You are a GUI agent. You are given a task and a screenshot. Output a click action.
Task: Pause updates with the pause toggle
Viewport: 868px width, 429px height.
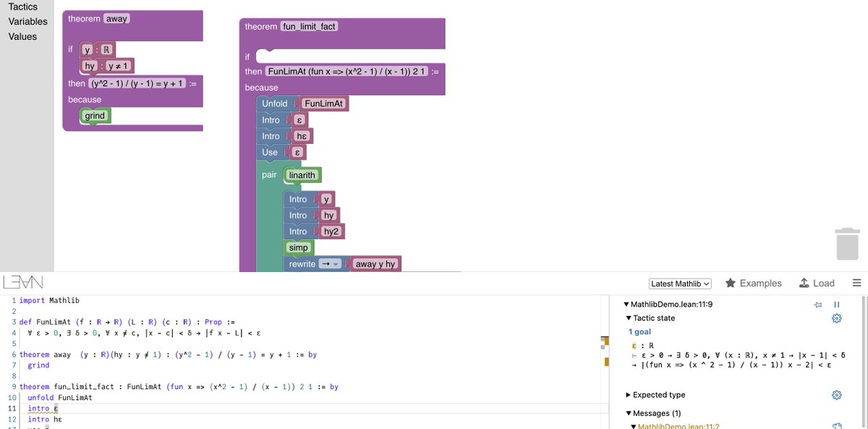tap(835, 304)
